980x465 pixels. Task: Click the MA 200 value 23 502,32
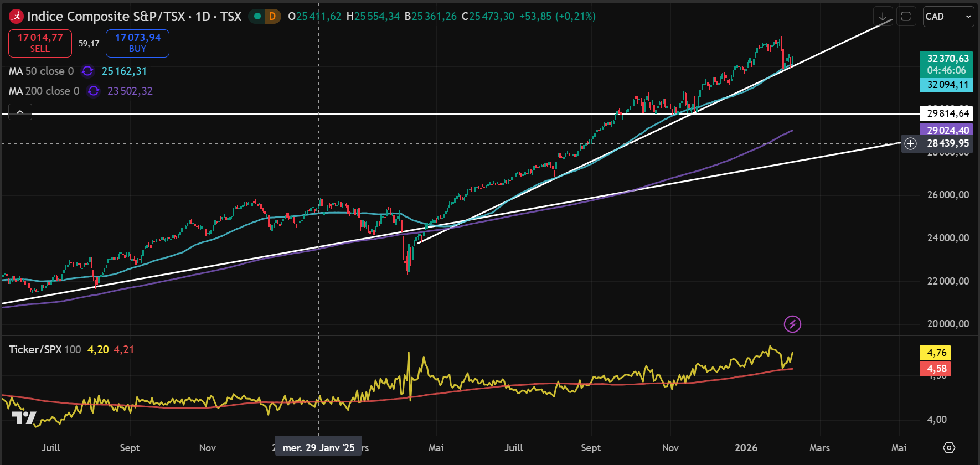(x=130, y=91)
